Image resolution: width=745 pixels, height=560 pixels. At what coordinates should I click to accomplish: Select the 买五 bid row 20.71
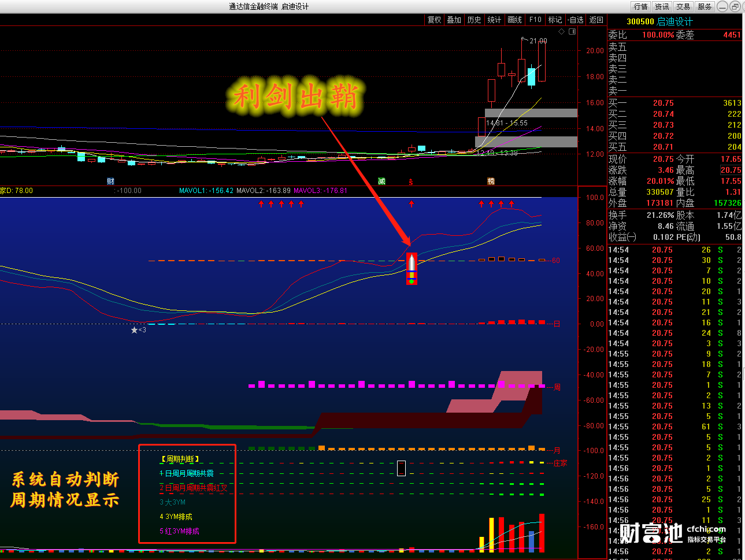coord(674,147)
